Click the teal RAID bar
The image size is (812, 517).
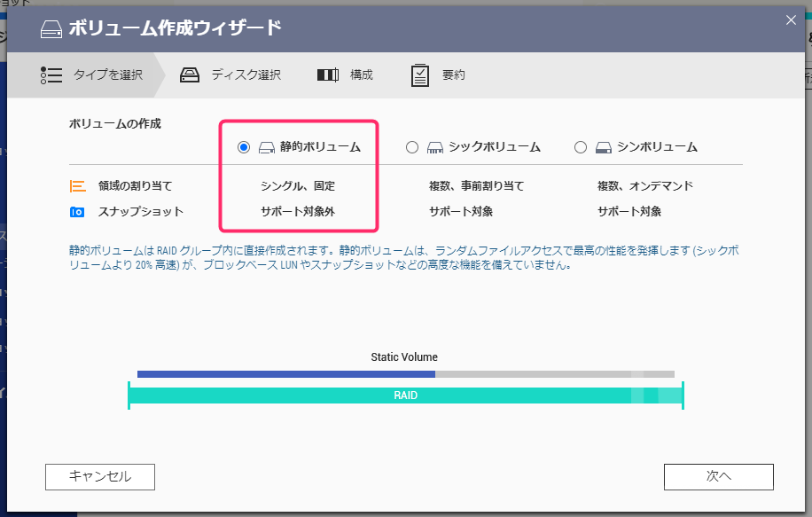click(x=406, y=396)
